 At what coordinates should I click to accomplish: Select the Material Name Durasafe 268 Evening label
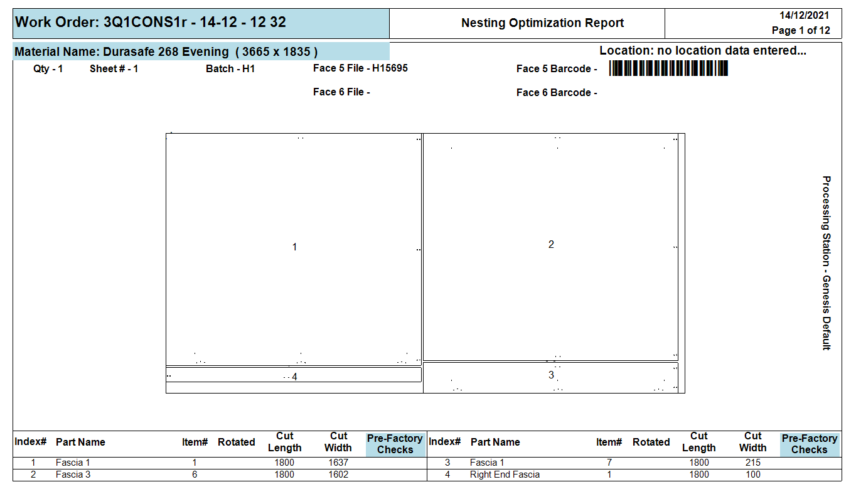click(166, 51)
